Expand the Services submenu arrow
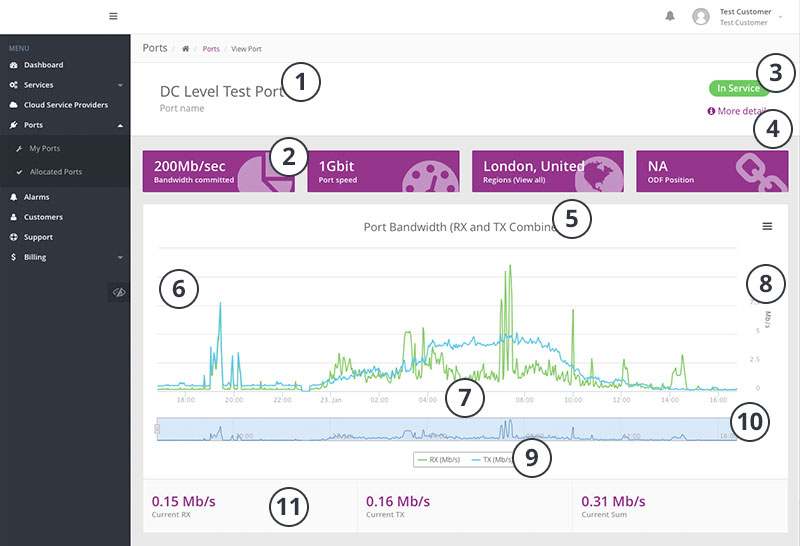The height and width of the screenshot is (546, 800). (x=120, y=85)
